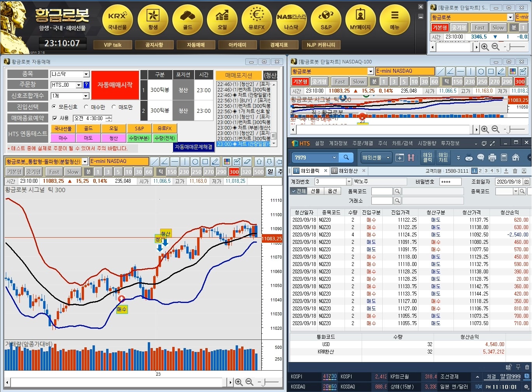The width and height of the screenshot is (532, 392).
Task: Switch to 매매포지션 tab
Action: click(x=239, y=75)
